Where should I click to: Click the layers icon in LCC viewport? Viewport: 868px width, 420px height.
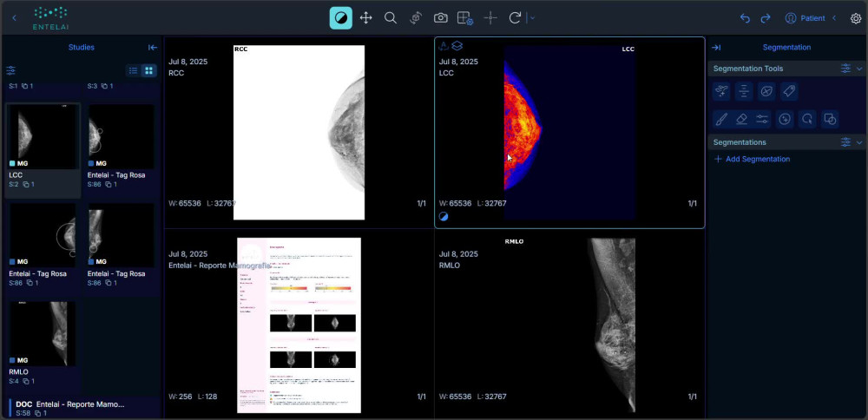tap(457, 47)
